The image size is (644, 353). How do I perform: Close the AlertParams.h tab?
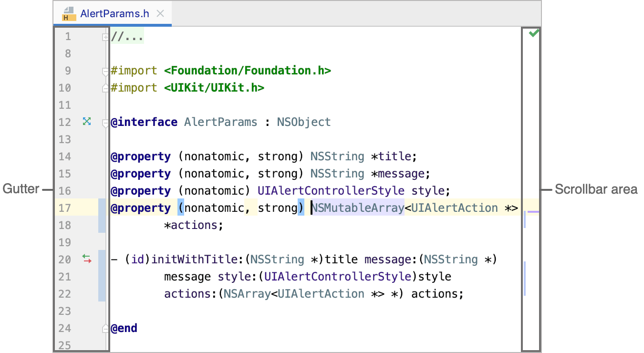pos(160,14)
